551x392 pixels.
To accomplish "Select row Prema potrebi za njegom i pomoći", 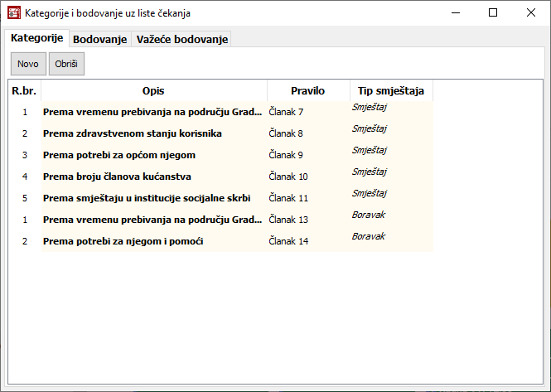I will (x=123, y=241).
